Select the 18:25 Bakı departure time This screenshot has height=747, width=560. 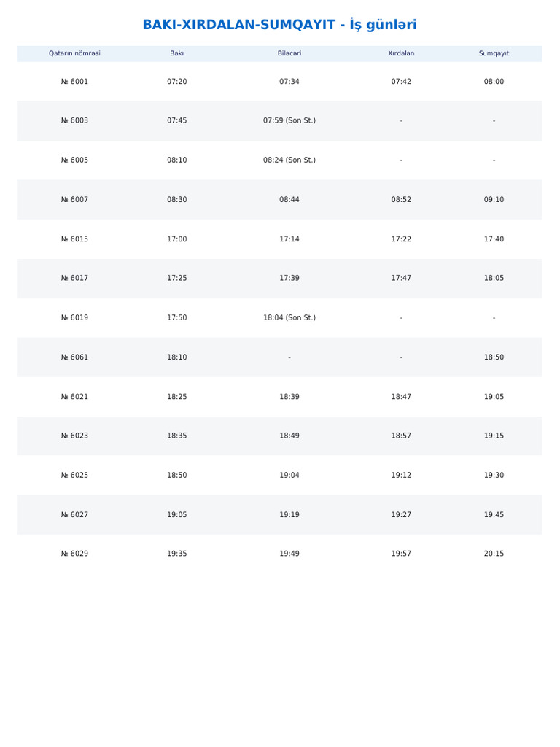(x=176, y=397)
